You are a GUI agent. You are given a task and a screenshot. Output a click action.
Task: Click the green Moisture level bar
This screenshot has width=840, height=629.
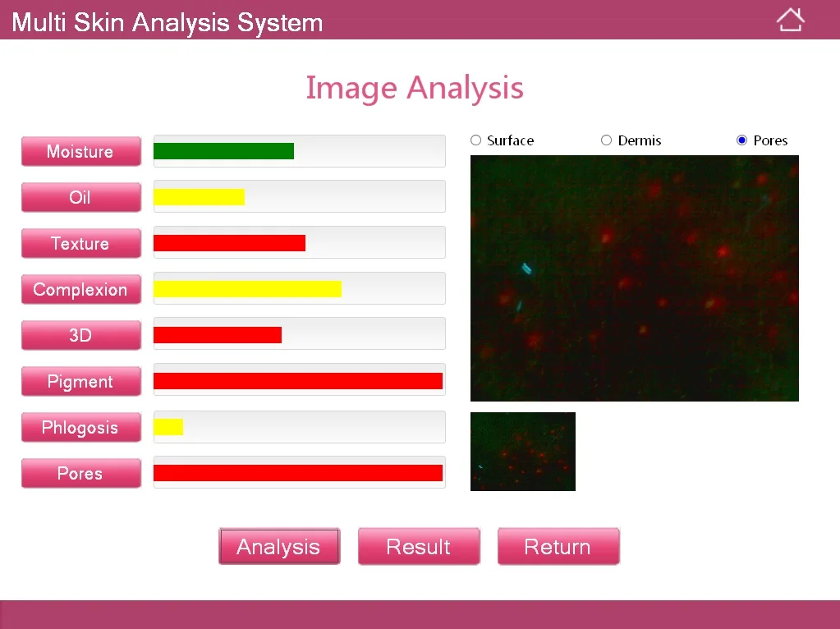[x=223, y=151]
